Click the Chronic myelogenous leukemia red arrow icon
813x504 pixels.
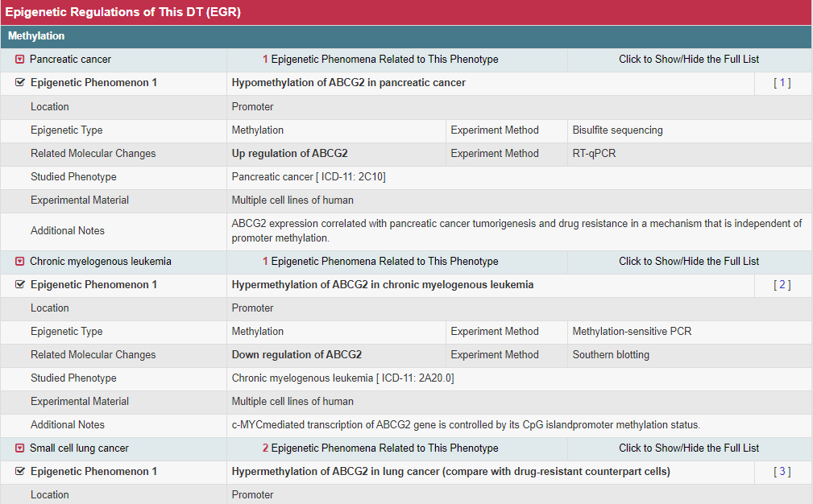coord(20,262)
